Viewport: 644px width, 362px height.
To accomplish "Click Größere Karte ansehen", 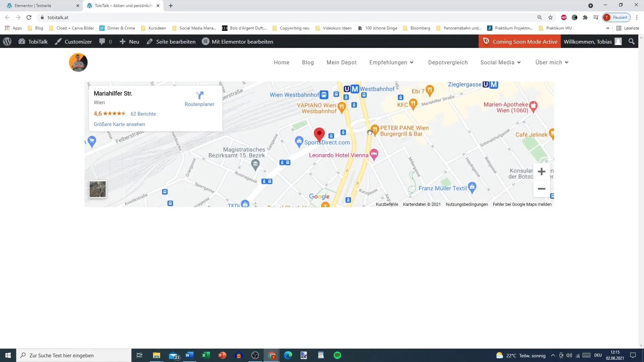I will (x=119, y=124).
